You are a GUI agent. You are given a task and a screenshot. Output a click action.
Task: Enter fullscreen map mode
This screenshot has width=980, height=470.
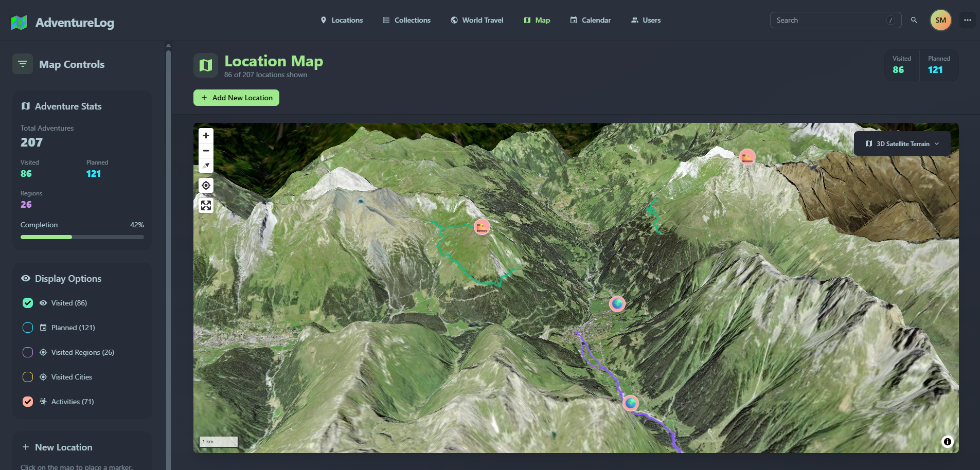coord(206,206)
